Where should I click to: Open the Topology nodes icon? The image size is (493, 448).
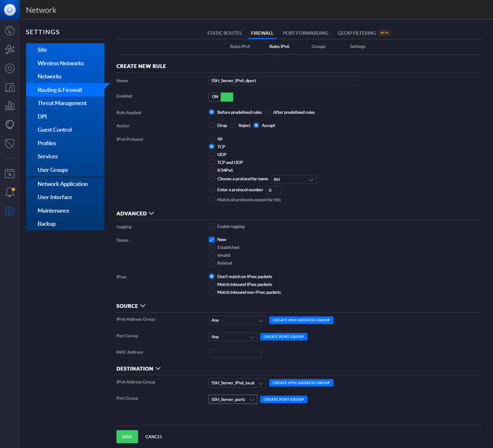click(x=10, y=50)
